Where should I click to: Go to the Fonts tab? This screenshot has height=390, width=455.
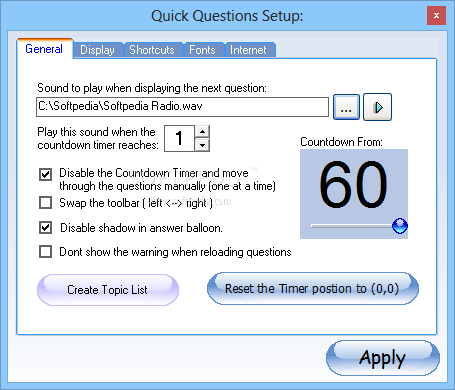202,50
